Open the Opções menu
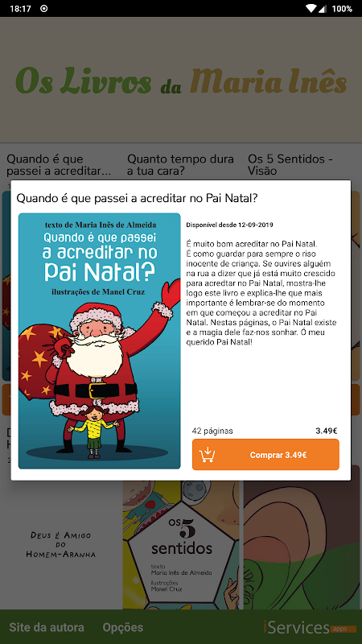The width and height of the screenshot is (362, 644). click(123, 627)
